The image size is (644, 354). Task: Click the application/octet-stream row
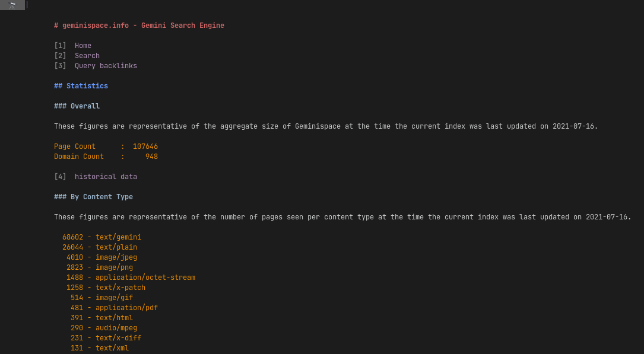pyautogui.click(x=131, y=278)
